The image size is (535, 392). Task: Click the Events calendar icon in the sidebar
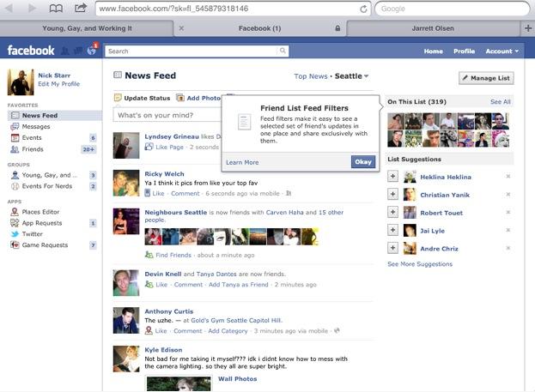point(15,138)
